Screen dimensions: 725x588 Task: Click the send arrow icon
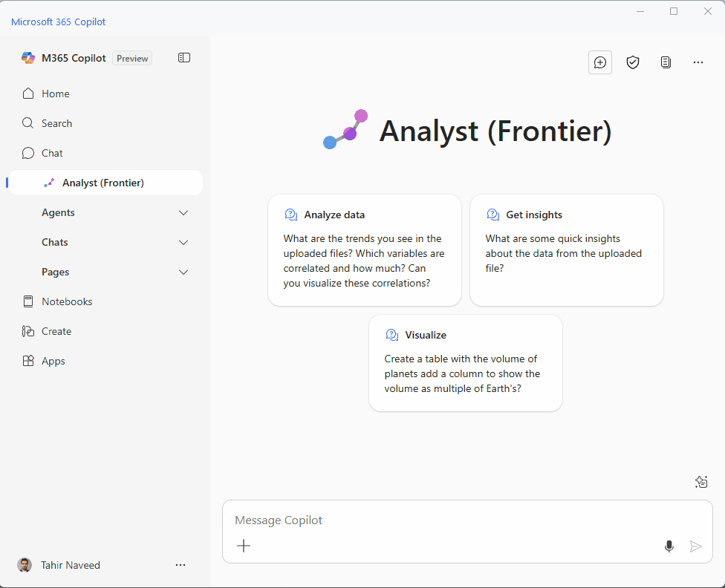pos(695,546)
